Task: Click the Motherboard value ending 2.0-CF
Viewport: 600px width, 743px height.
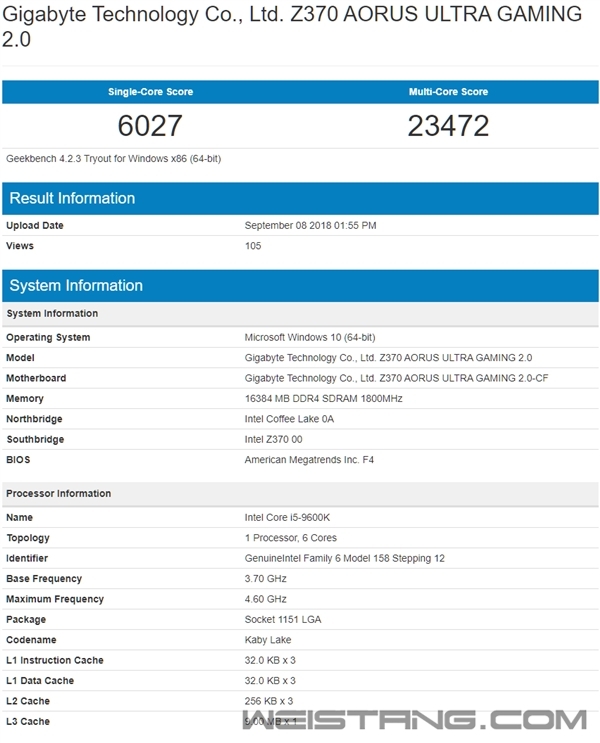Action: (x=396, y=378)
